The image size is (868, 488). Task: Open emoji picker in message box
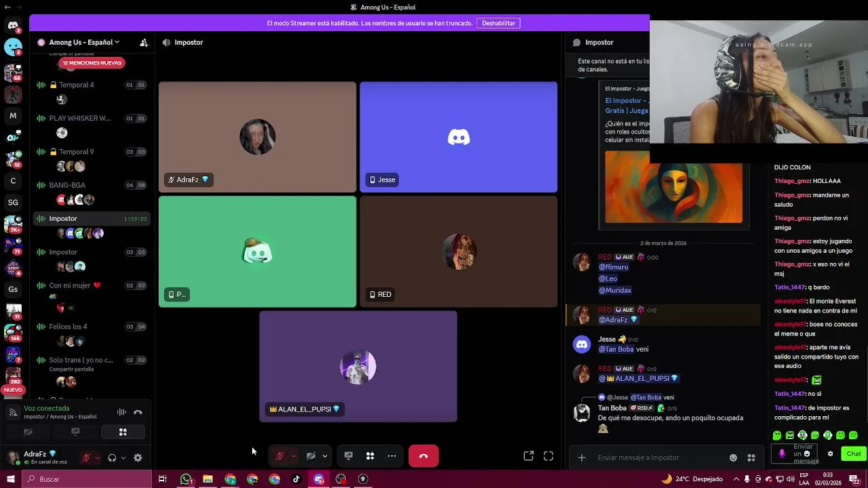[733, 457]
